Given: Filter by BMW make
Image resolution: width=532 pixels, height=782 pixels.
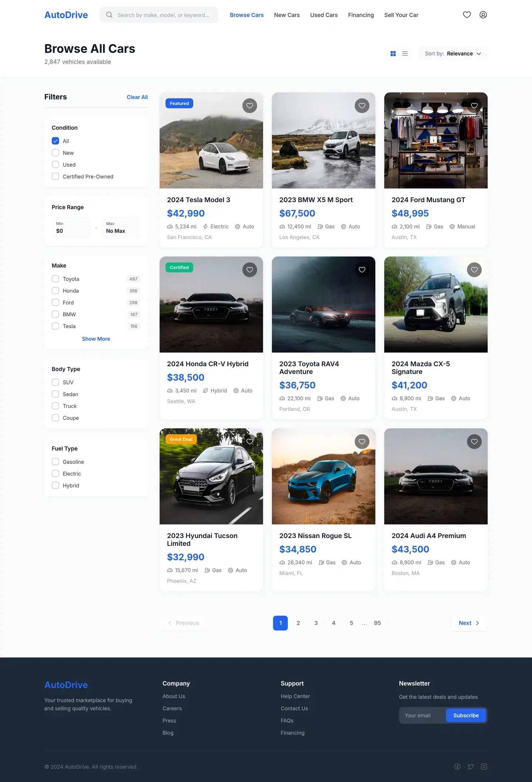Looking at the screenshot, I should [x=55, y=314].
